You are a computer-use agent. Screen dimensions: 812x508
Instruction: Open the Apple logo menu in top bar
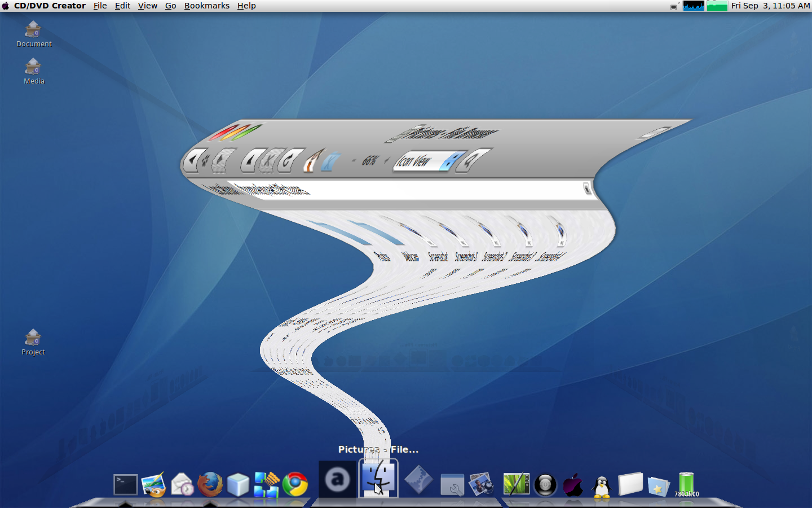click(6, 6)
